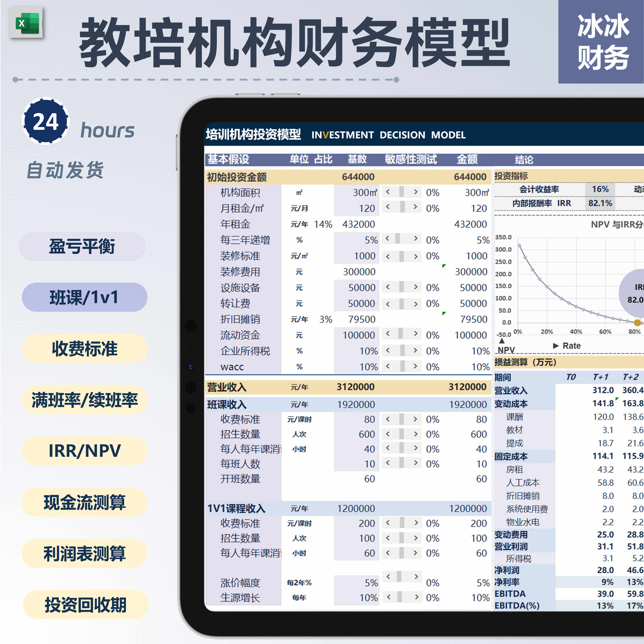Expand the 1V1课程收入 section header
The height and width of the screenshot is (644, 644).
coord(237,508)
